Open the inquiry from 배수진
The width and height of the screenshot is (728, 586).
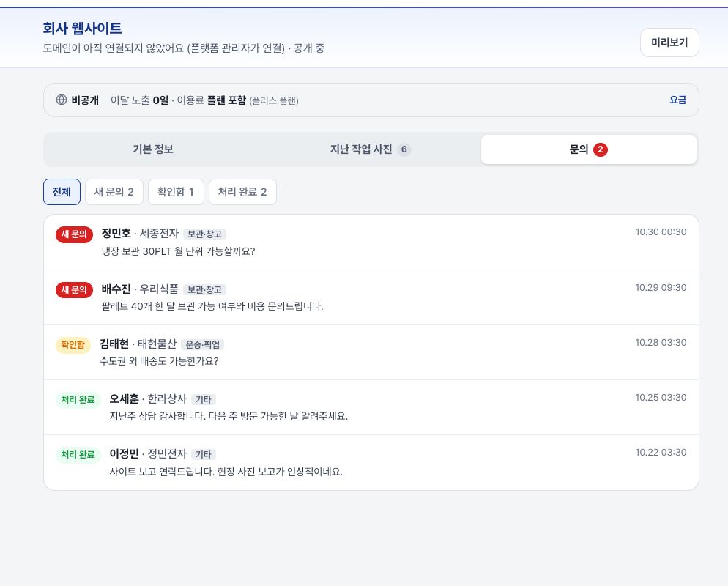point(371,297)
